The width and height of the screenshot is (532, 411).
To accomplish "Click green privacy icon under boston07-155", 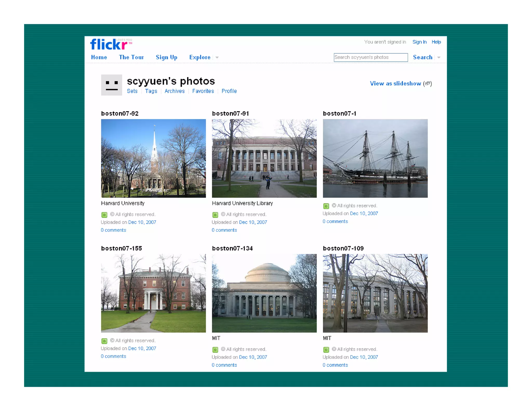I will 104,341.
